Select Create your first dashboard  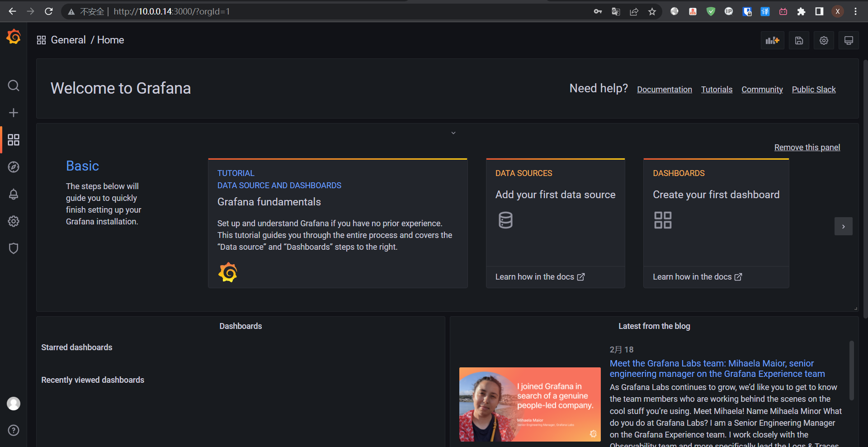(716, 195)
